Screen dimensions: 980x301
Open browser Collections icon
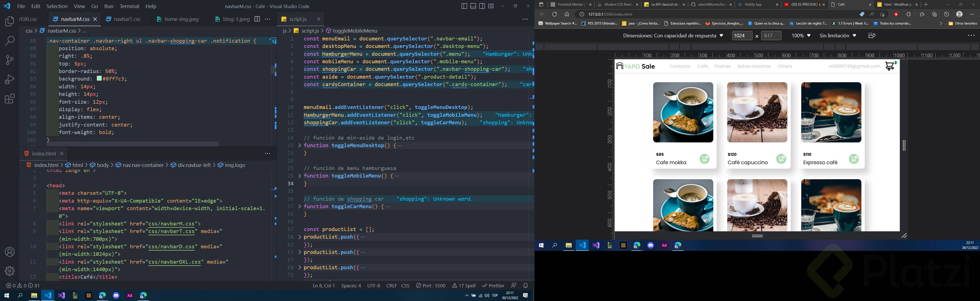coord(934,14)
